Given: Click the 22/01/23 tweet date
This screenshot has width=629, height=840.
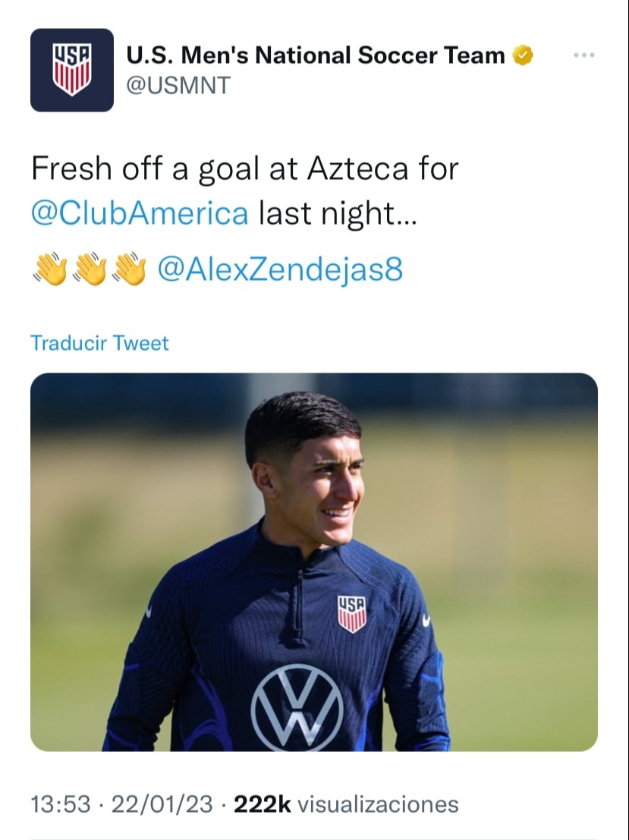Looking at the screenshot, I should [162, 804].
